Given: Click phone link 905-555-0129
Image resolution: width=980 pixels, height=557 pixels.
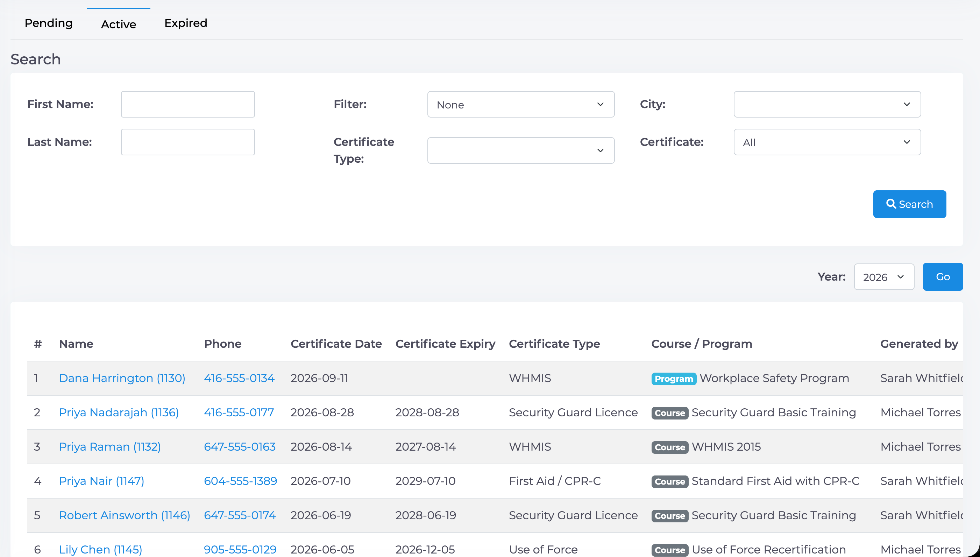Looking at the screenshot, I should tap(240, 550).
